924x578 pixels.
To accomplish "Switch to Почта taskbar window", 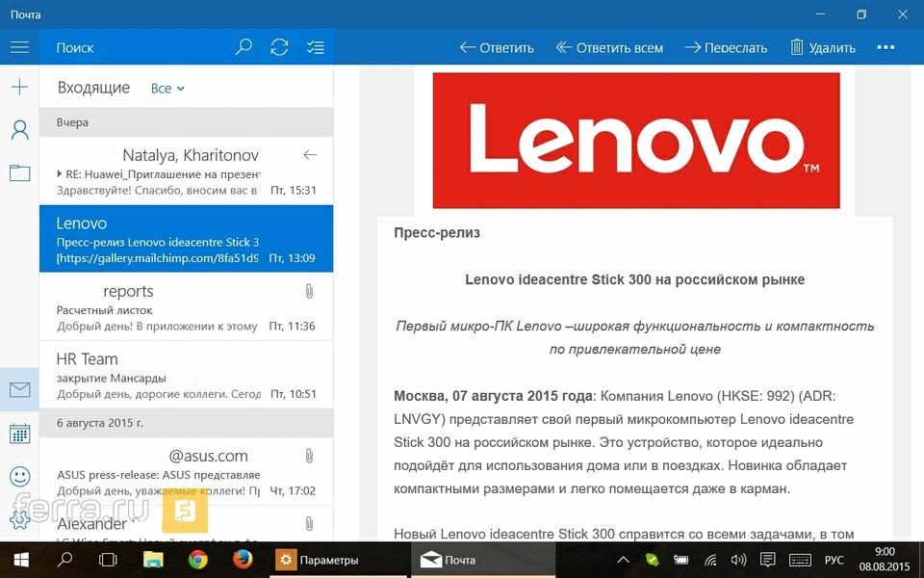I will click(x=483, y=560).
